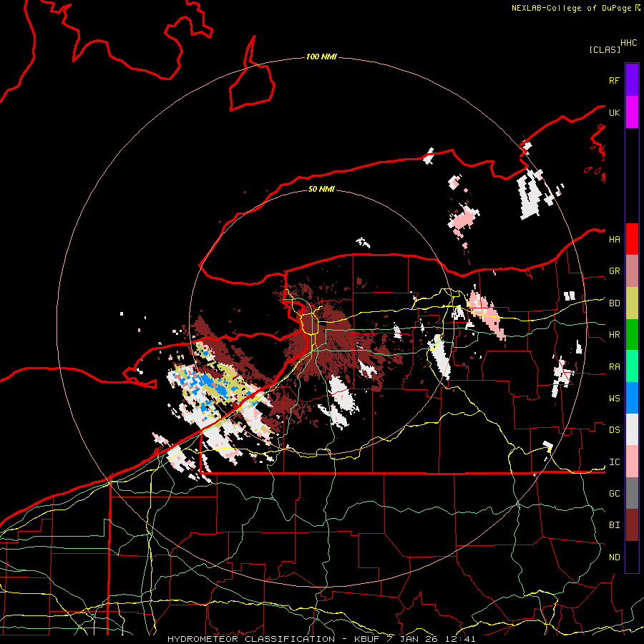The image size is (644, 644).
Task: Click the IC pink legend swatch
Action: (x=632, y=462)
